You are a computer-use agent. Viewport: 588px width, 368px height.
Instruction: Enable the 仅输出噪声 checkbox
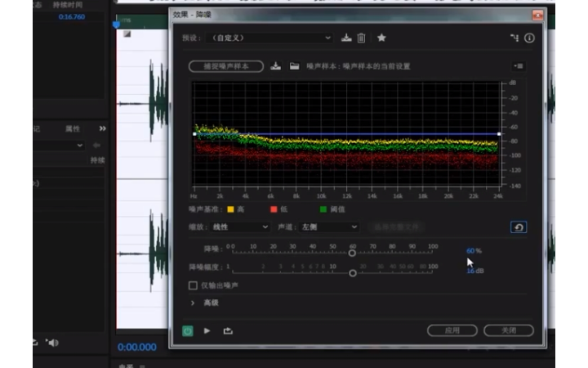pos(194,285)
